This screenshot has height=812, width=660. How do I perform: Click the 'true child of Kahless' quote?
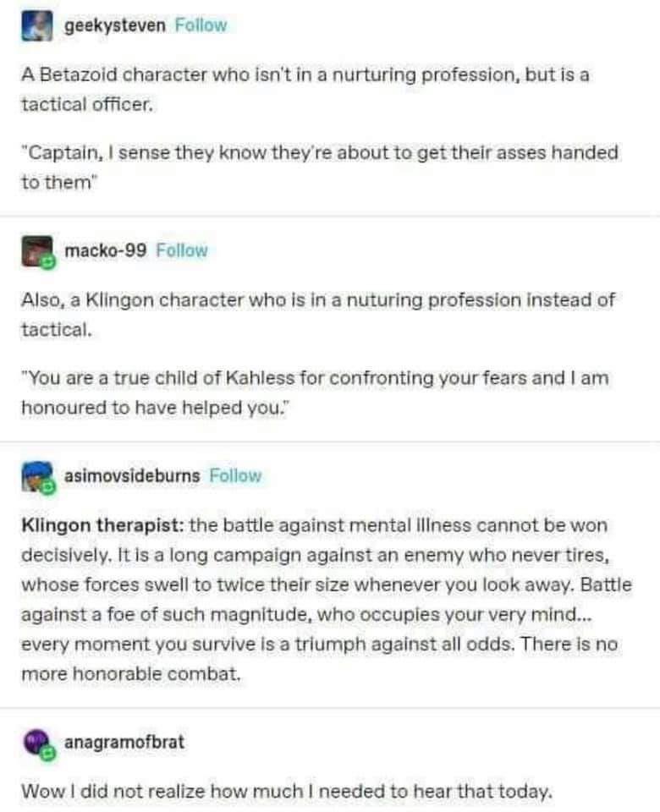tap(315, 392)
